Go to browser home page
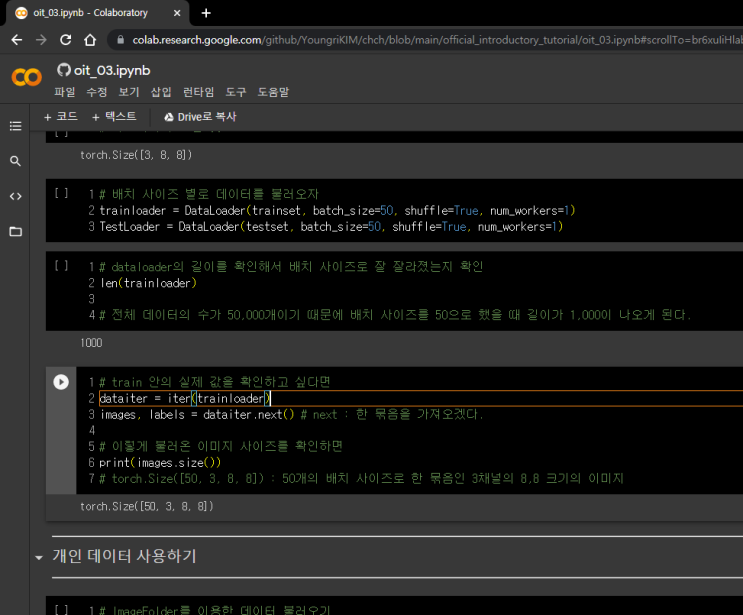Viewport: 743px width, 615px height. pos(91,40)
